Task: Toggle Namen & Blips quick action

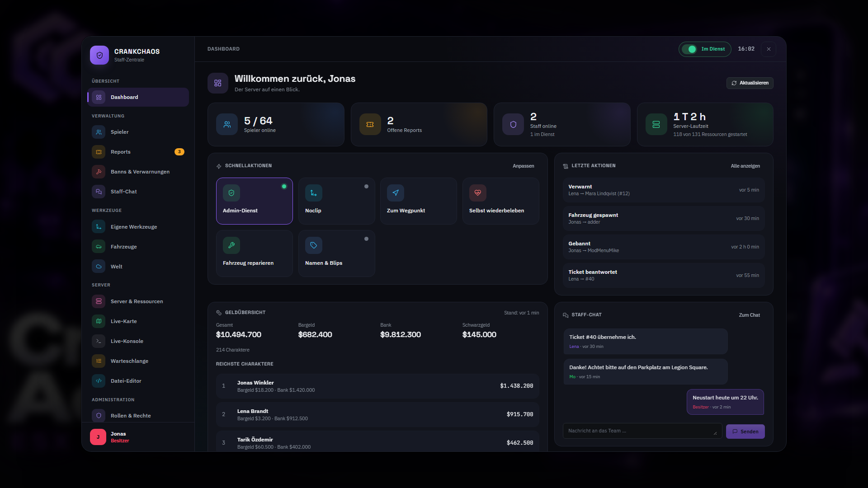Action: click(x=337, y=253)
